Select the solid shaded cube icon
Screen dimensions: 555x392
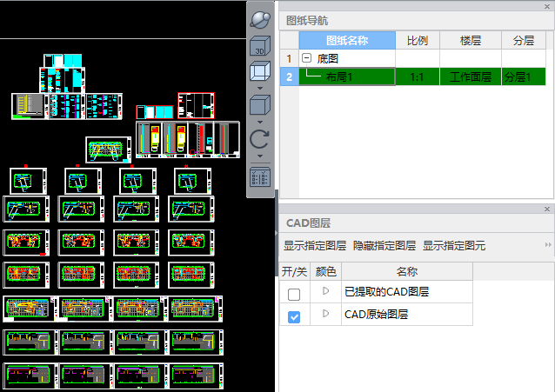(260, 107)
